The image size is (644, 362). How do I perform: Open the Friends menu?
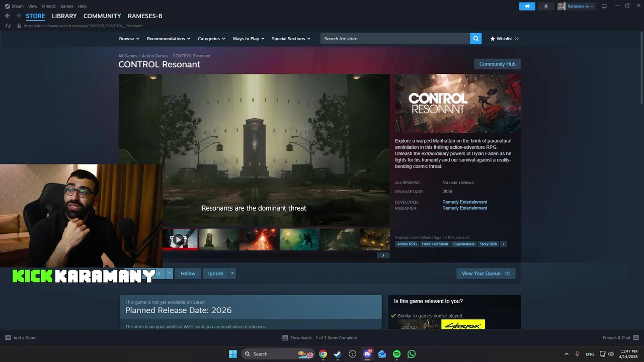49,6
